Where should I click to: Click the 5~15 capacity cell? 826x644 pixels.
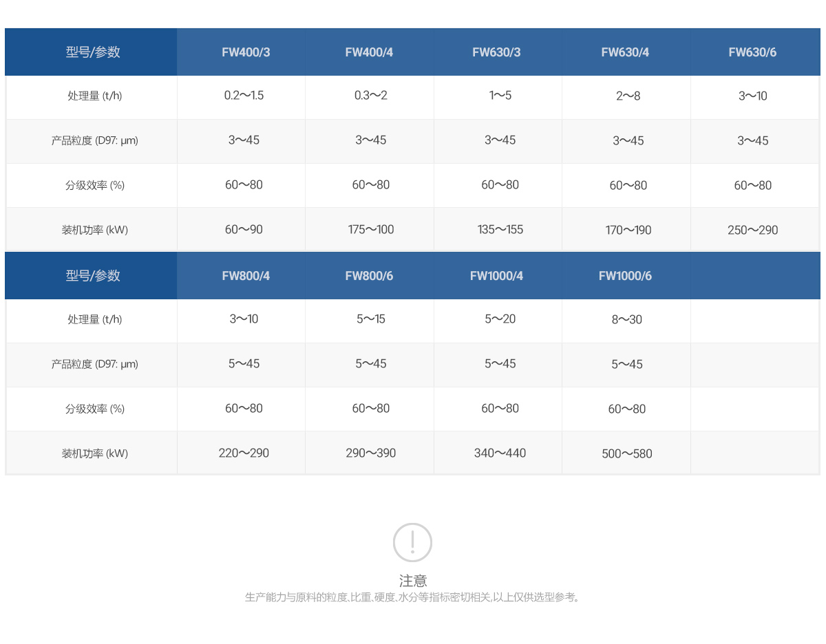tap(370, 319)
